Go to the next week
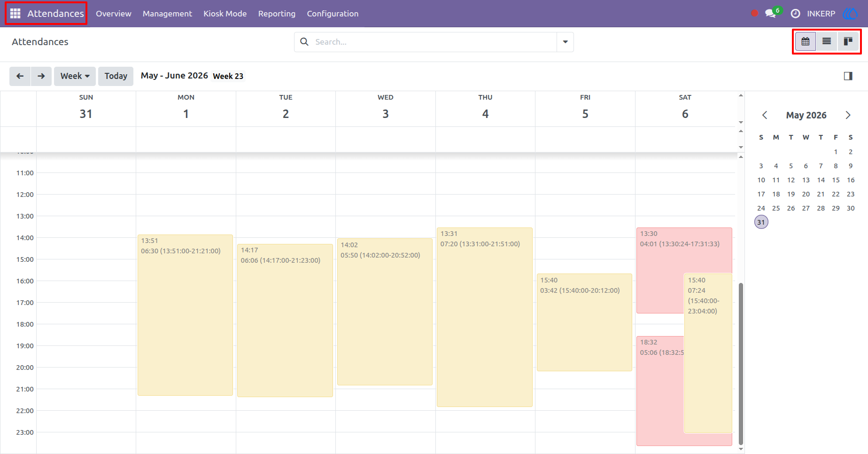 [x=41, y=76]
